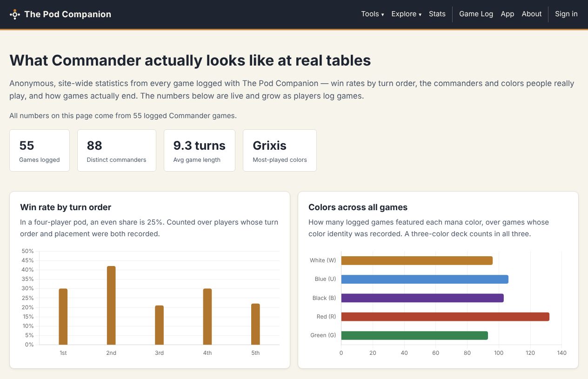Go to Game Log

click(476, 14)
